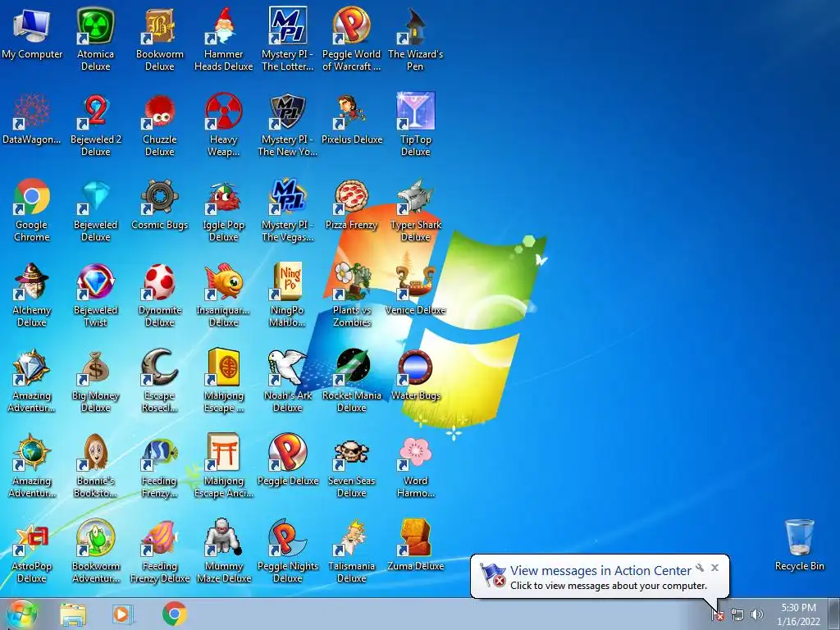840x630 pixels.
Task: Open the Windows Start menu
Action: point(21,614)
